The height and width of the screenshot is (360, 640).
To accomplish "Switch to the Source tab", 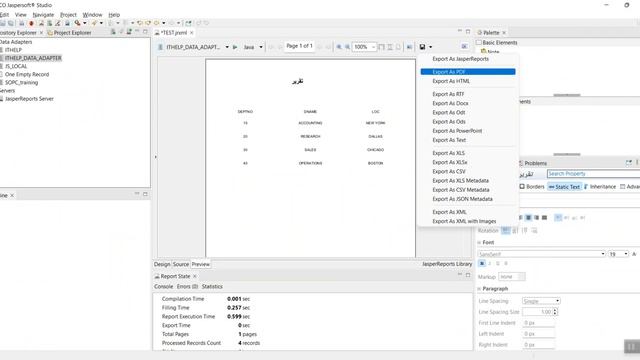I will [x=181, y=264].
